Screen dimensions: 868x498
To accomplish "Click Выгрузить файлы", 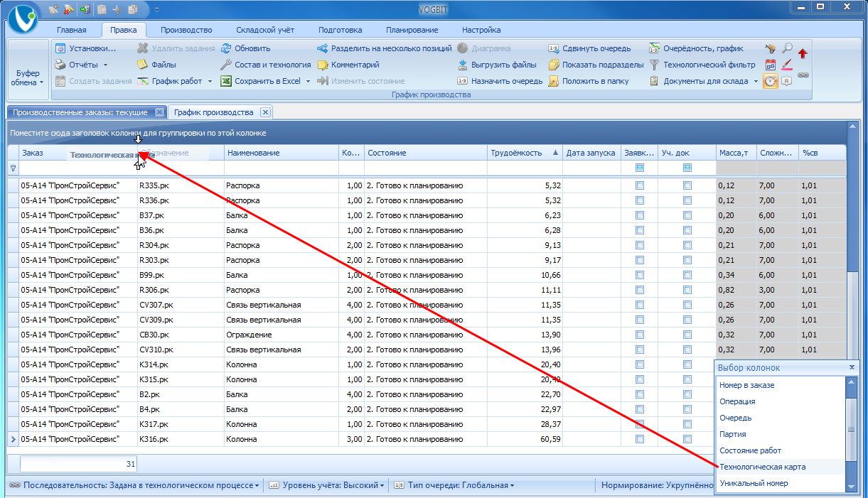I will coord(497,65).
